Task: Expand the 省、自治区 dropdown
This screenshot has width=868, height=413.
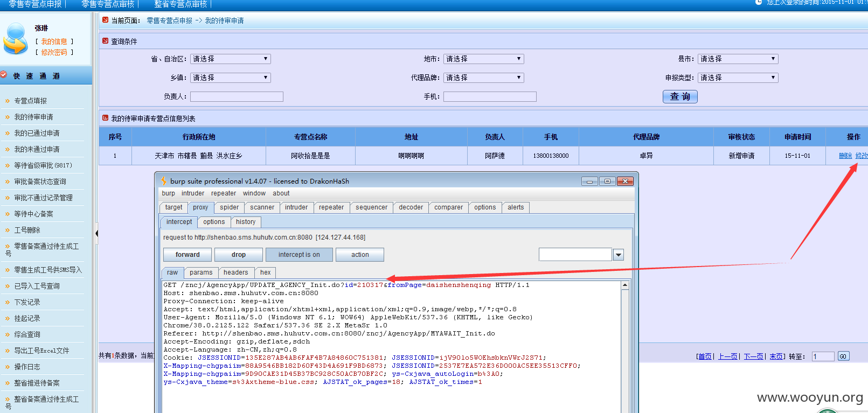Action: click(x=230, y=59)
